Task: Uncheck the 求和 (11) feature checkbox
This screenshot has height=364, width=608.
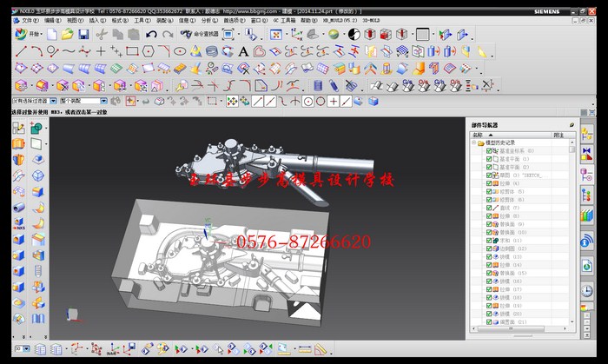Action: click(x=489, y=241)
